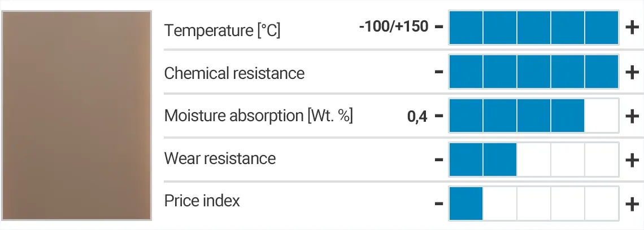The width and height of the screenshot is (644, 230).
Task: Click the minus sign on Price index row
Action: point(439,203)
